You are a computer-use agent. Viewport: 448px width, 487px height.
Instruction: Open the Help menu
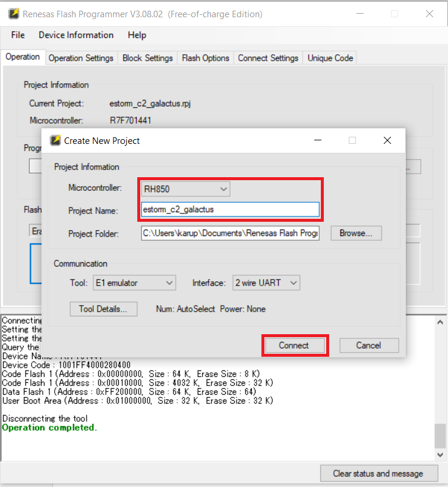coord(137,35)
